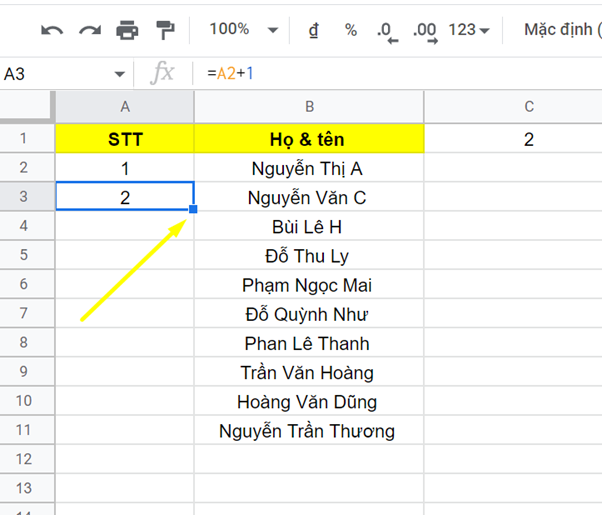
Task: Click the Undo arrow icon
Action: click(x=52, y=30)
